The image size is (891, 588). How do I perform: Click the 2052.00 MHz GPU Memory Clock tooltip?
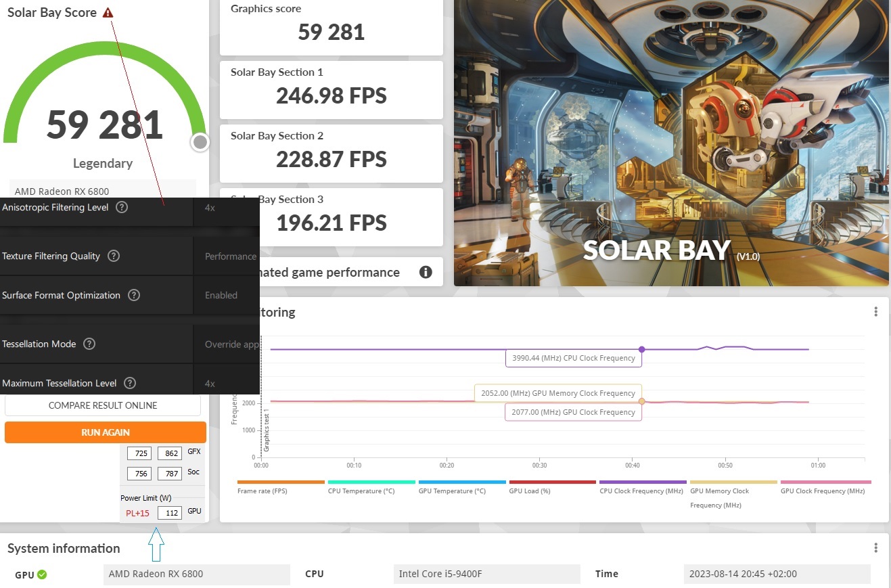click(558, 393)
